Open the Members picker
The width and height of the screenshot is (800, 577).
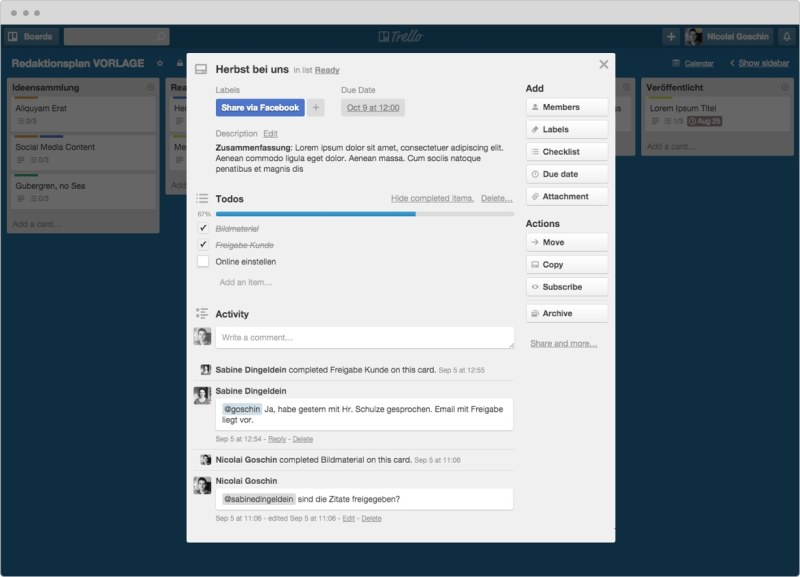[x=567, y=107]
